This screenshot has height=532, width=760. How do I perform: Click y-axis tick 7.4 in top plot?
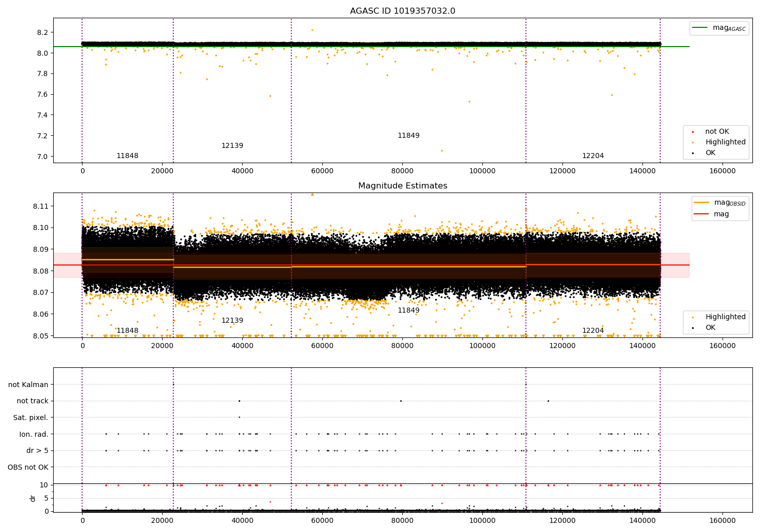(43, 116)
